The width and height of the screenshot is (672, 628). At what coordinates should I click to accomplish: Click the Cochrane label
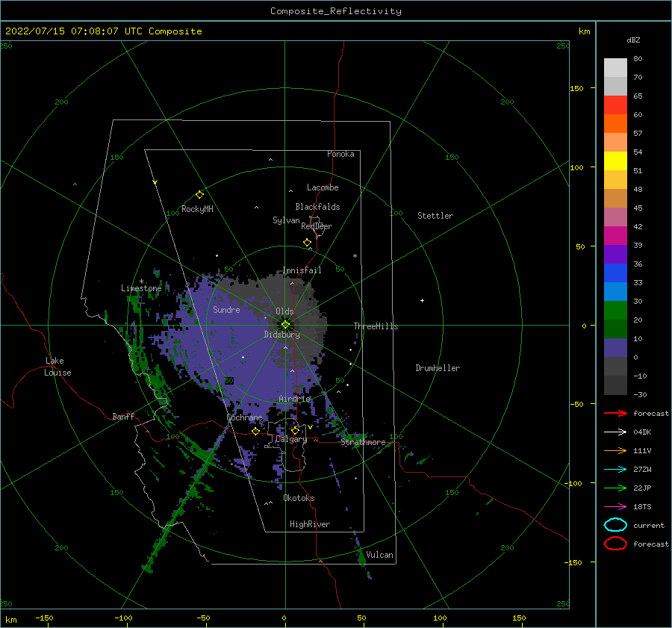244,417
